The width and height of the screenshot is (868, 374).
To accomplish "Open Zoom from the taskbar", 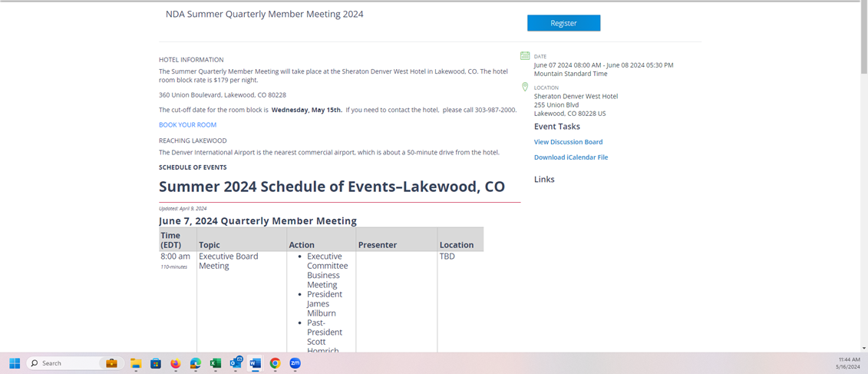I will 295,363.
